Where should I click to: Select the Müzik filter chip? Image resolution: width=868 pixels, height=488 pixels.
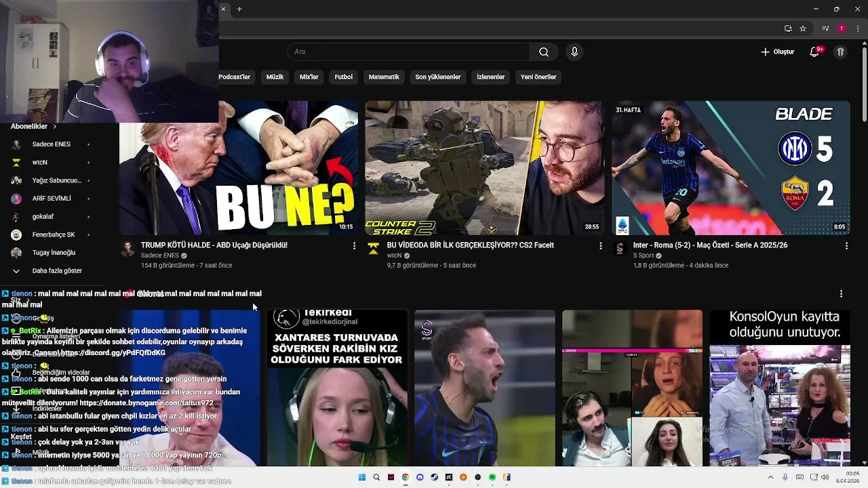275,77
